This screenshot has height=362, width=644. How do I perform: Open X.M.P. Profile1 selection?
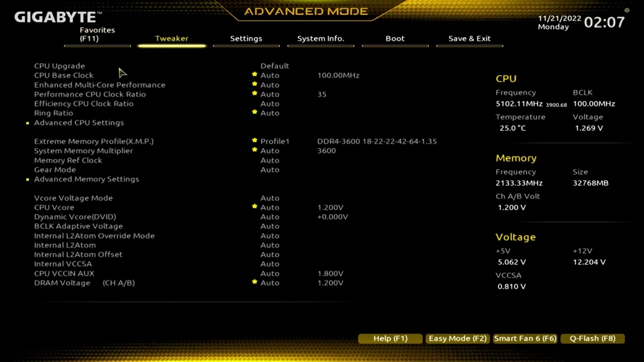tap(275, 141)
